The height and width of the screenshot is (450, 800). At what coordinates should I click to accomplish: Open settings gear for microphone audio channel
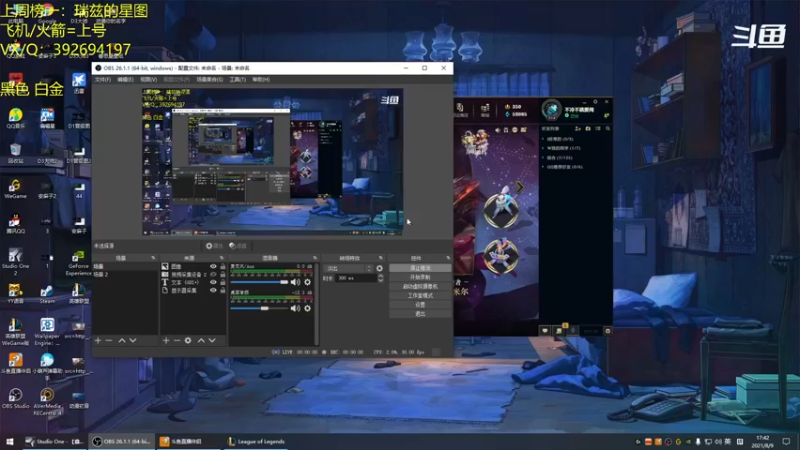point(307,282)
